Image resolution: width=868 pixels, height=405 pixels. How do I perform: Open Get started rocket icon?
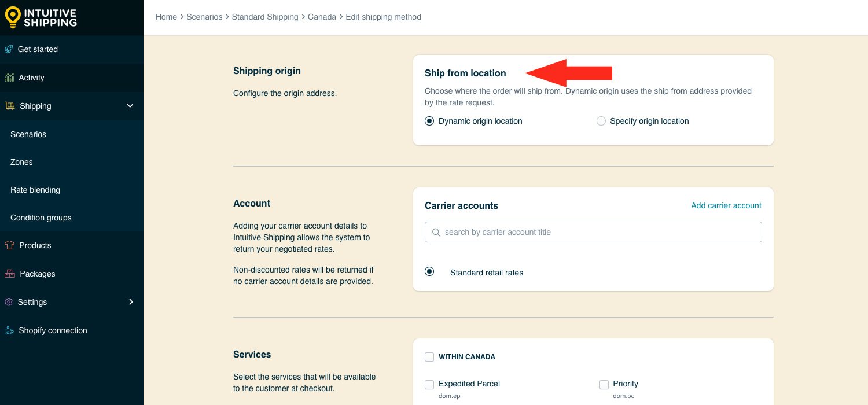(x=9, y=49)
